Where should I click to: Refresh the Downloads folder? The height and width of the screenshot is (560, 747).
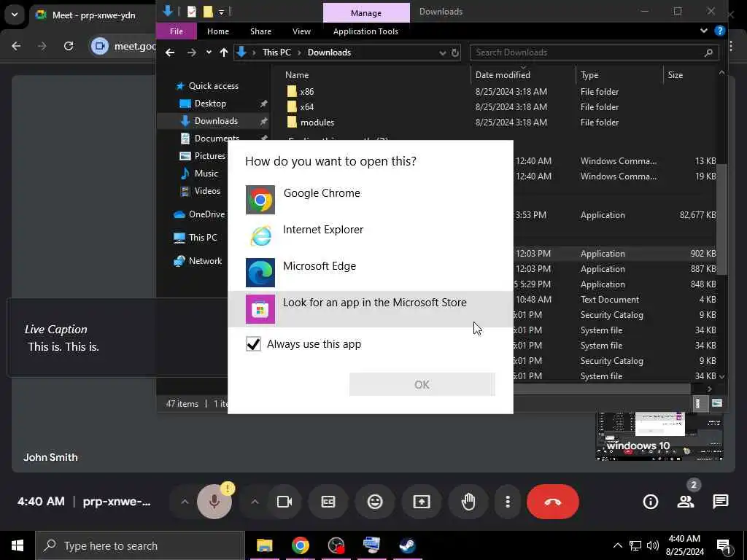click(x=455, y=52)
